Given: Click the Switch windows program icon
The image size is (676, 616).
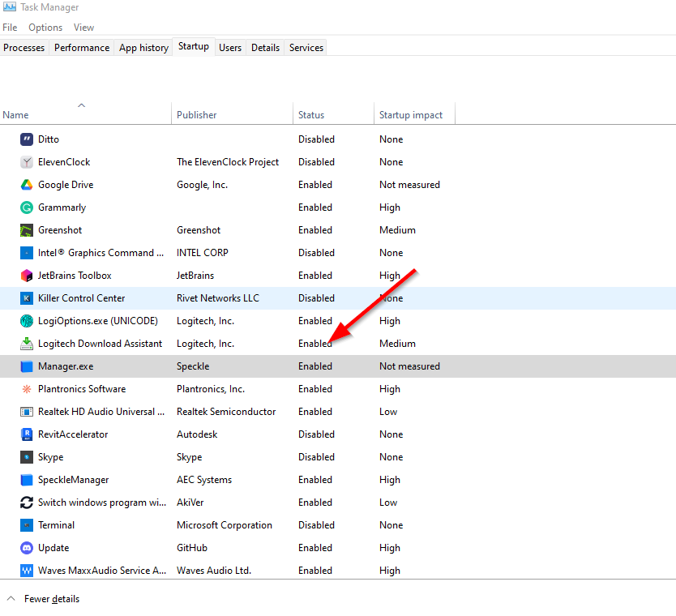Looking at the screenshot, I should coord(27,503).
